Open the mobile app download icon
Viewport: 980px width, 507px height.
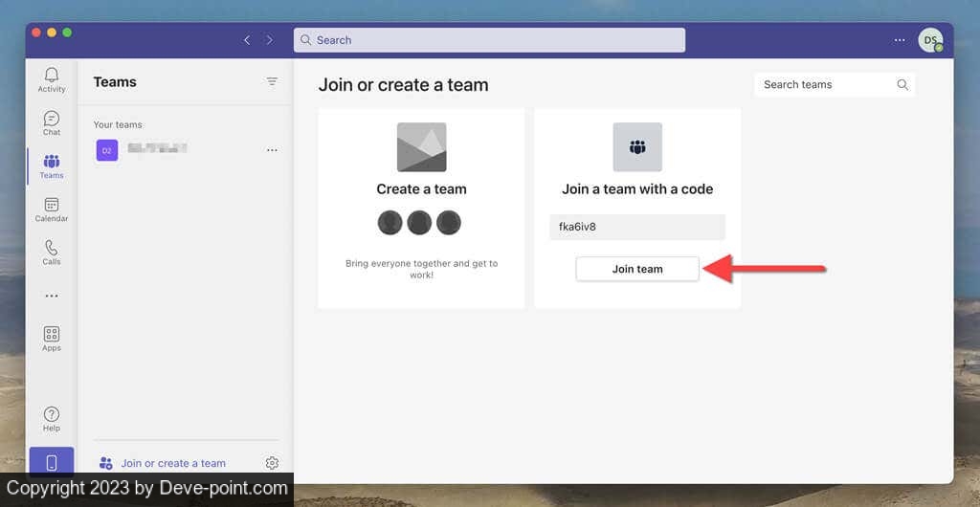[52, 463]
